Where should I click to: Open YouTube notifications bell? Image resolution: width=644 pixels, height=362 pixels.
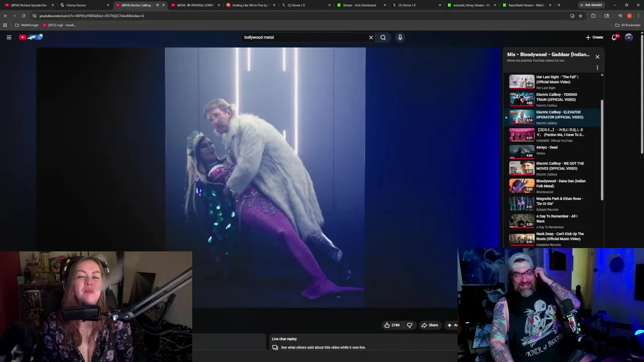coord(614,37)
